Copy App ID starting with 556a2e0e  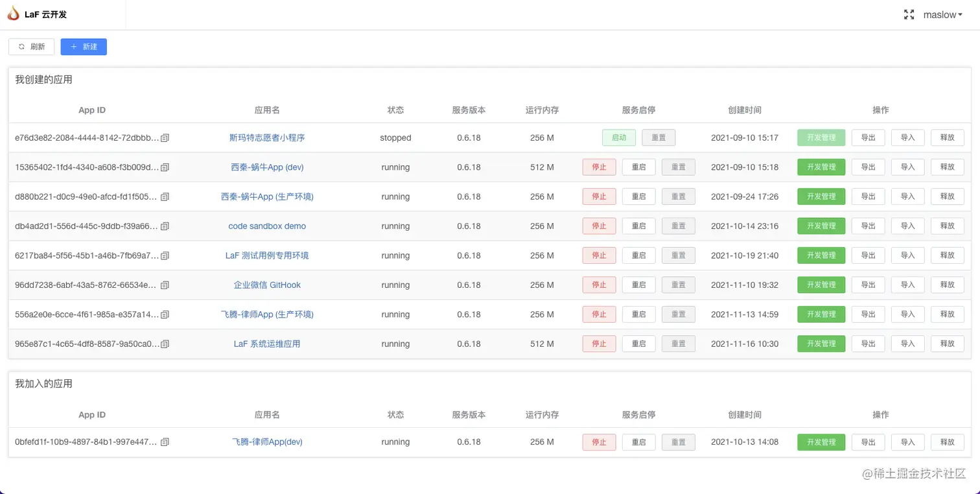coord(165,314)
